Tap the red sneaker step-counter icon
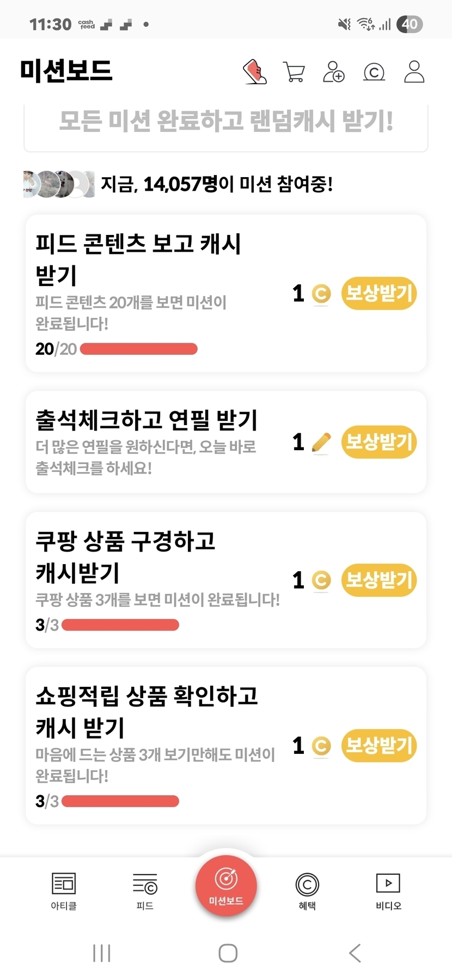 click(254, 72)
